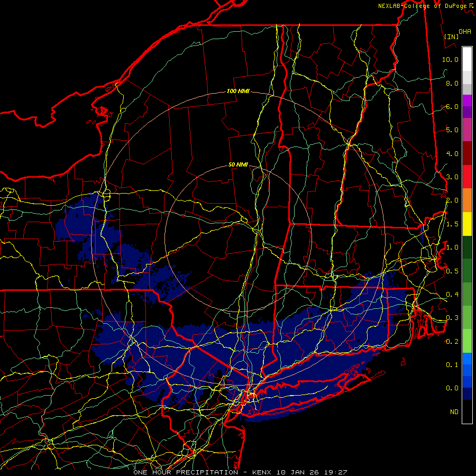Click the ND no-data label
Viewport: 476px width, 476px height.
(x=454, y=412)
